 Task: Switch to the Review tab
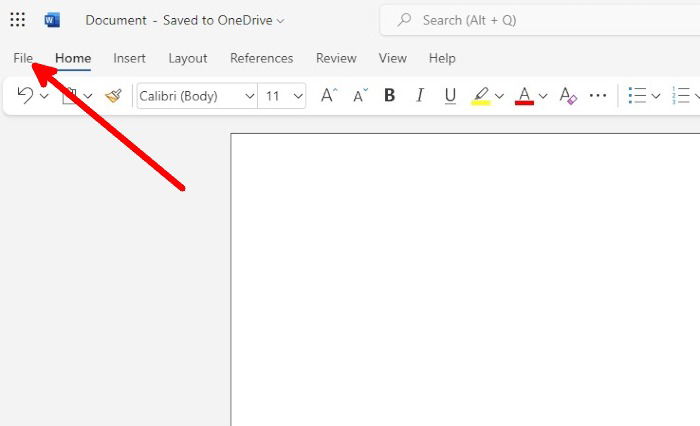pos(336,58)
